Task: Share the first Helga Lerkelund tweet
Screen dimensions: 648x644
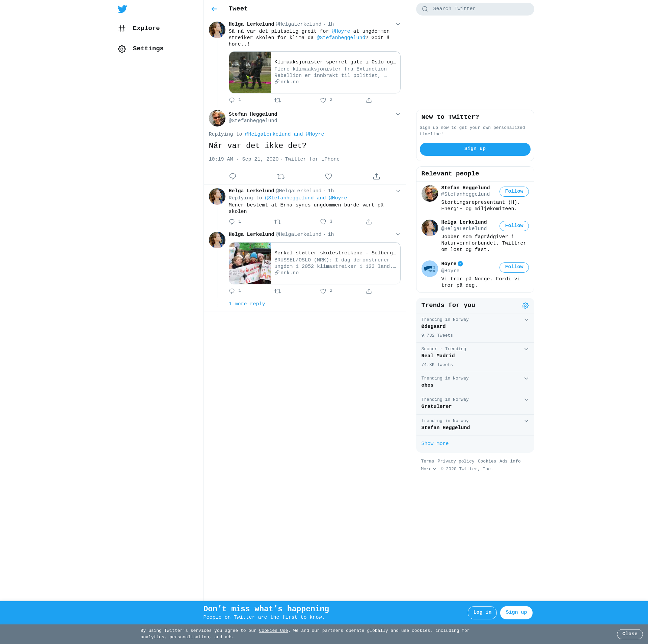Action: [369, 100]
